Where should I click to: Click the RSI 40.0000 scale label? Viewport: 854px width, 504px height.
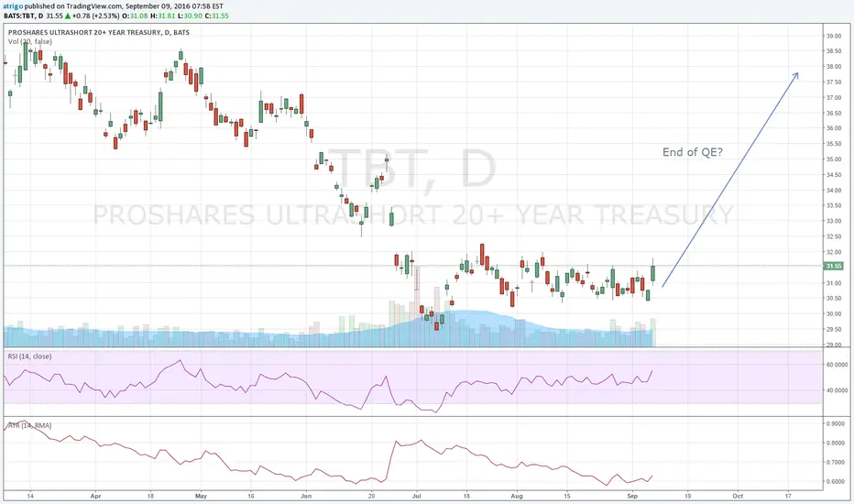tap(837, 390)
